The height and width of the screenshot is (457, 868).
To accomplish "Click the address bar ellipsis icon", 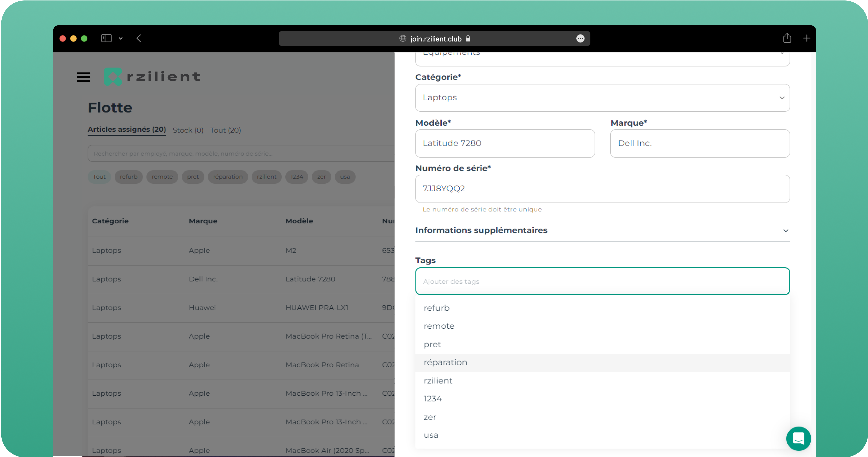I will [580, 39].
